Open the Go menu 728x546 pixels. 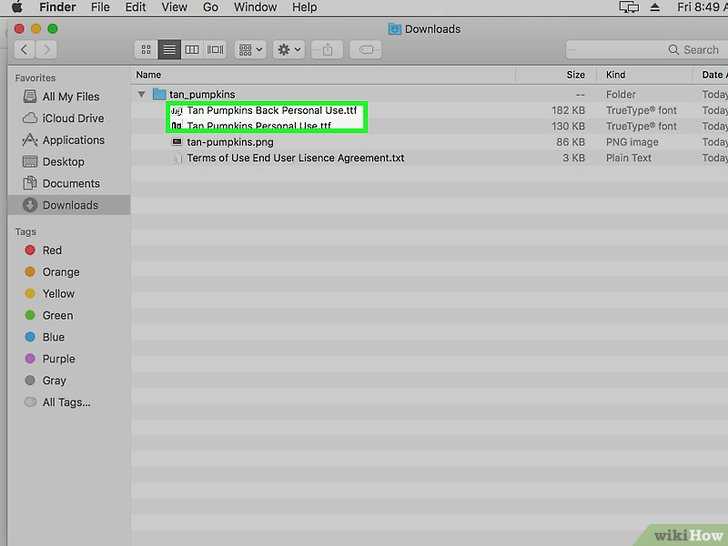tap(210, 7)
